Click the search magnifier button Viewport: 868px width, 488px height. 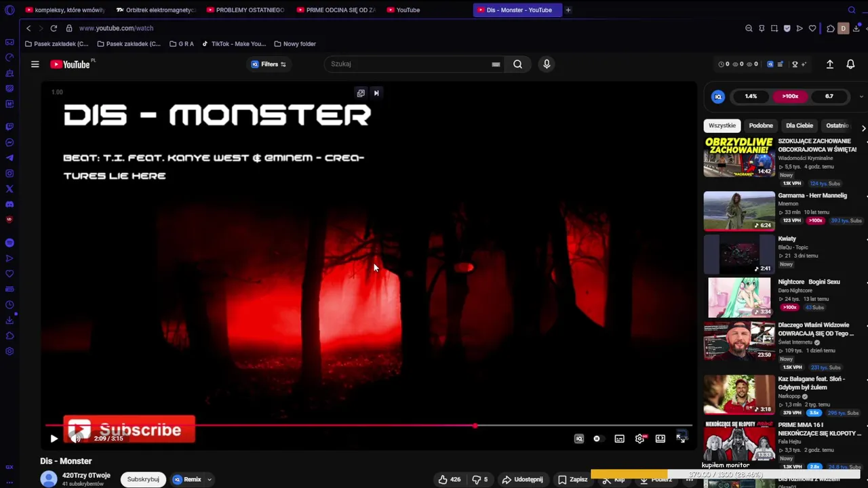click(x=517, y=64)
